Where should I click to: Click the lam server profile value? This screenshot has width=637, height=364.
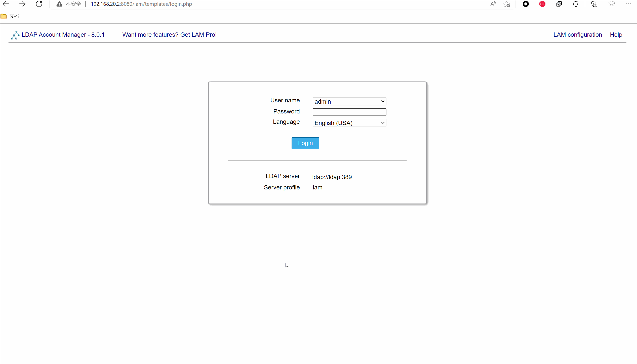[317, 187]
